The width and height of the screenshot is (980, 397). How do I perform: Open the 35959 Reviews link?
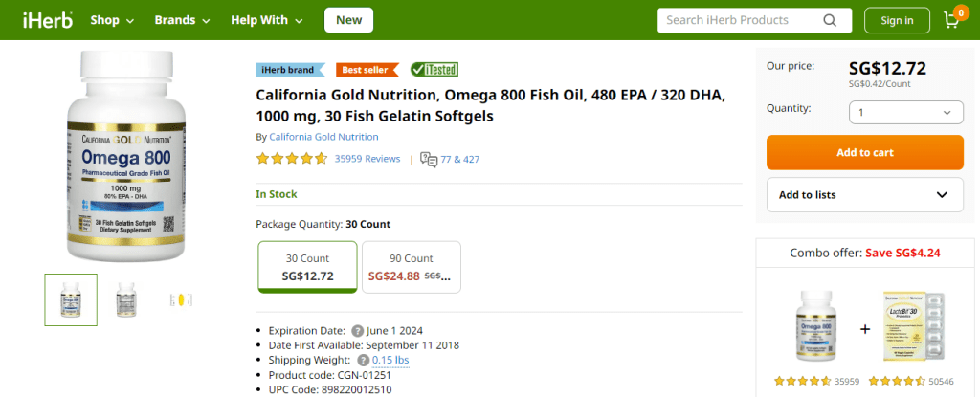pos(367,159)
